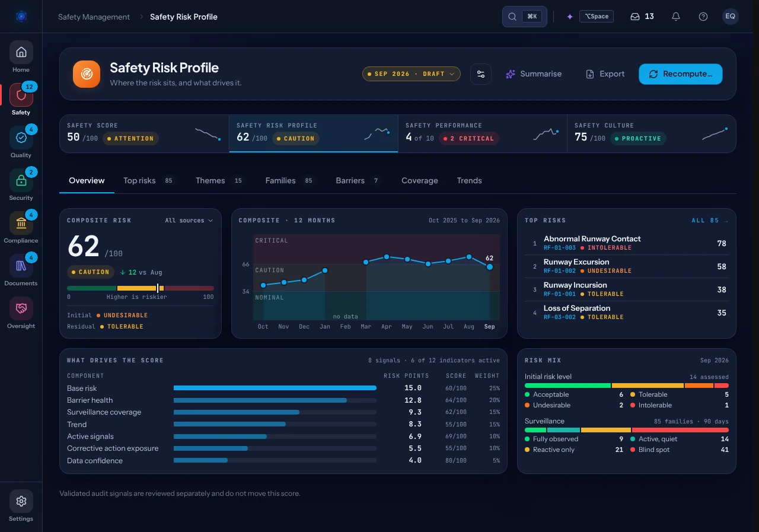Open the Oversight handshake icon
The image size is (759, 532).
[21, 308]
